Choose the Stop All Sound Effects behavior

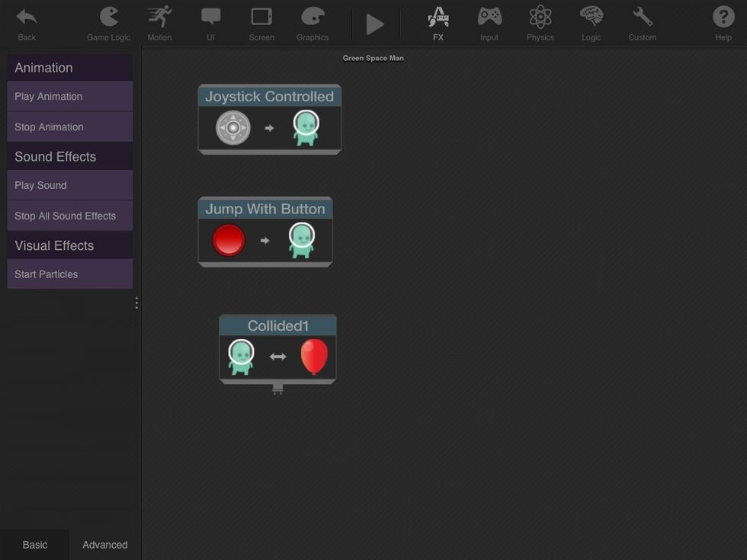click(69, 215)
